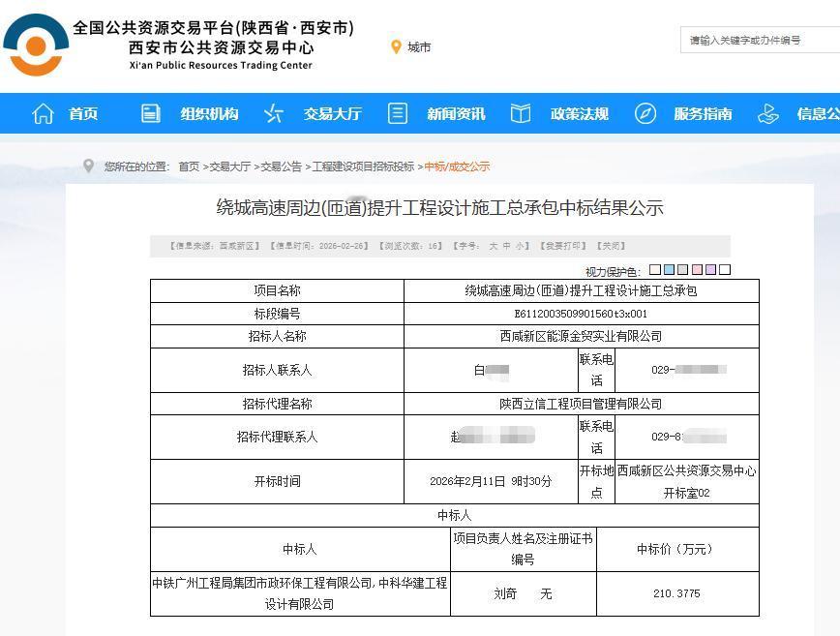The image size is (840, 636).
Task: Click the 信息公开 icon in navbar
Action: click(x=768, y=113)
